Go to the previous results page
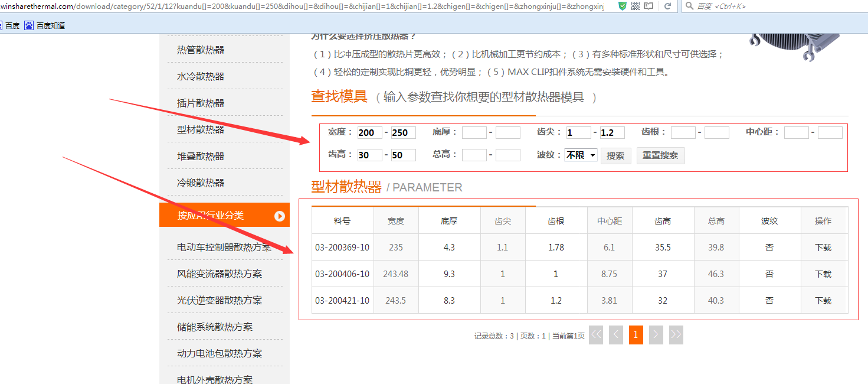Image resolution: width=868 pixels, height=384 pixels. (616, 335)
